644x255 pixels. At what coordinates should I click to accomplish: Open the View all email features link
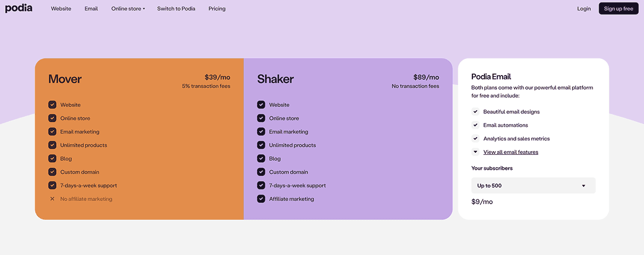pyautogui.click(x=511, y=152)
